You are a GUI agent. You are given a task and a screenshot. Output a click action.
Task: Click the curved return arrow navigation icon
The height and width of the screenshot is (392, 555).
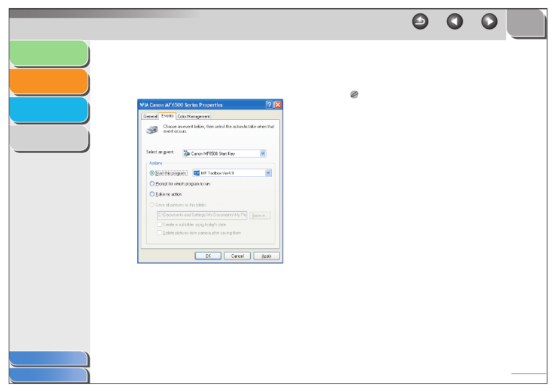pyautogui.click(x=420, y=22)
